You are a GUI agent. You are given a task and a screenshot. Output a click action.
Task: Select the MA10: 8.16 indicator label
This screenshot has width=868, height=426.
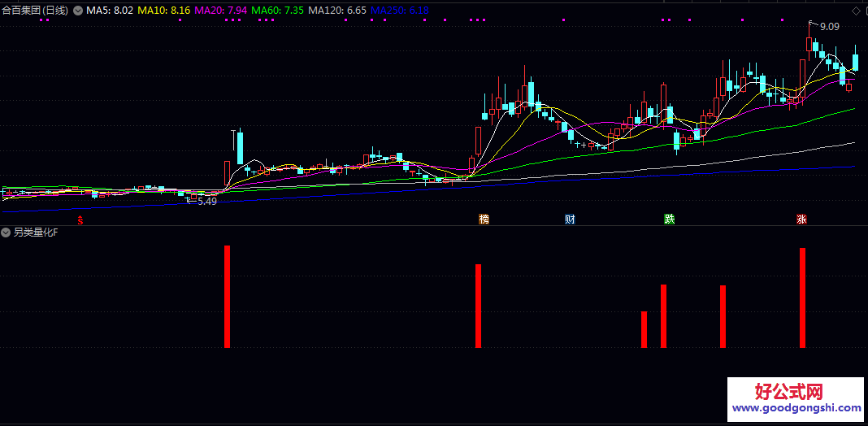(164, 11)
